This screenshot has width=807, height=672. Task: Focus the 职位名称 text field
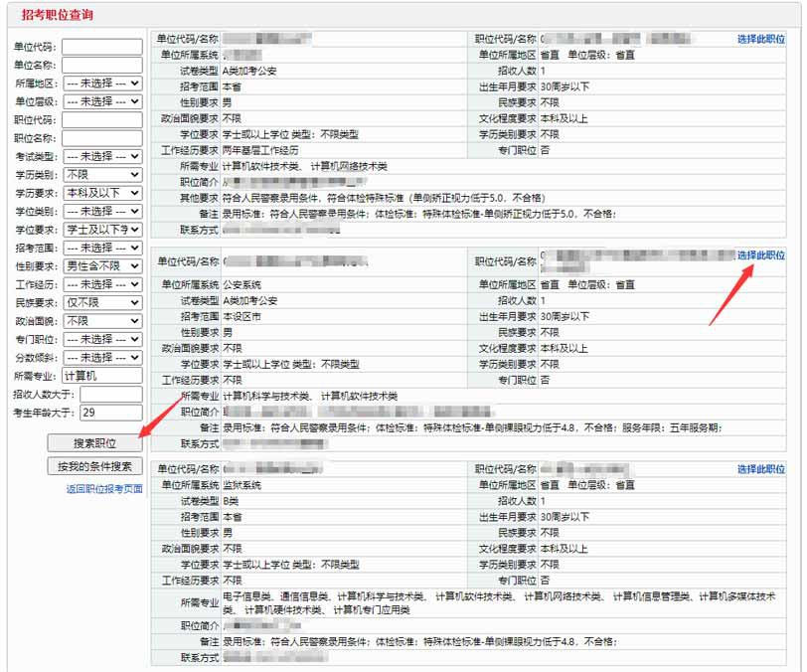click(x=102, y=138)
